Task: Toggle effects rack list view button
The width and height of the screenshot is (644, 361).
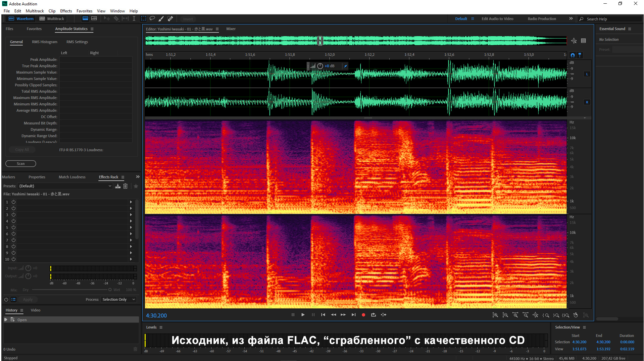Action: [13, 300]
